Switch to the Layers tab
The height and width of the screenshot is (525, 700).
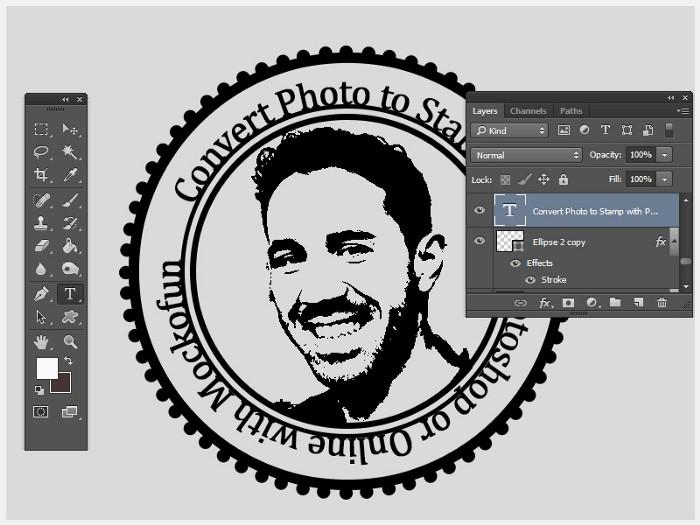[x=485, y=111]
